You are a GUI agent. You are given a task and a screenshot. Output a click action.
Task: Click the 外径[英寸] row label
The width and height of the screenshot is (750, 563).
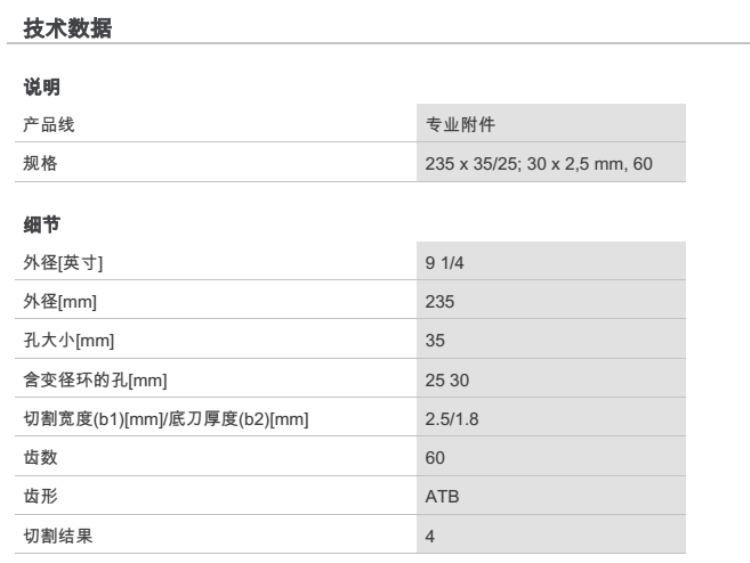63,263
